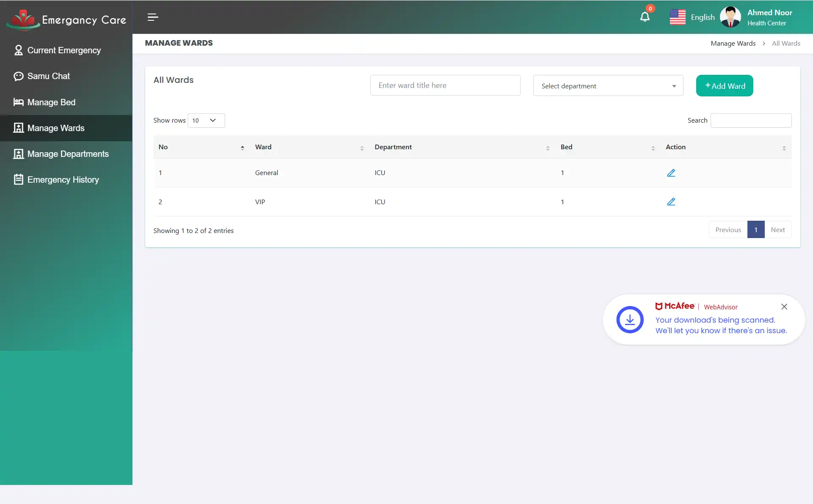Open Current Emergency from sidebar
Screen dimensions: 813x504
[x=63, y=50]
